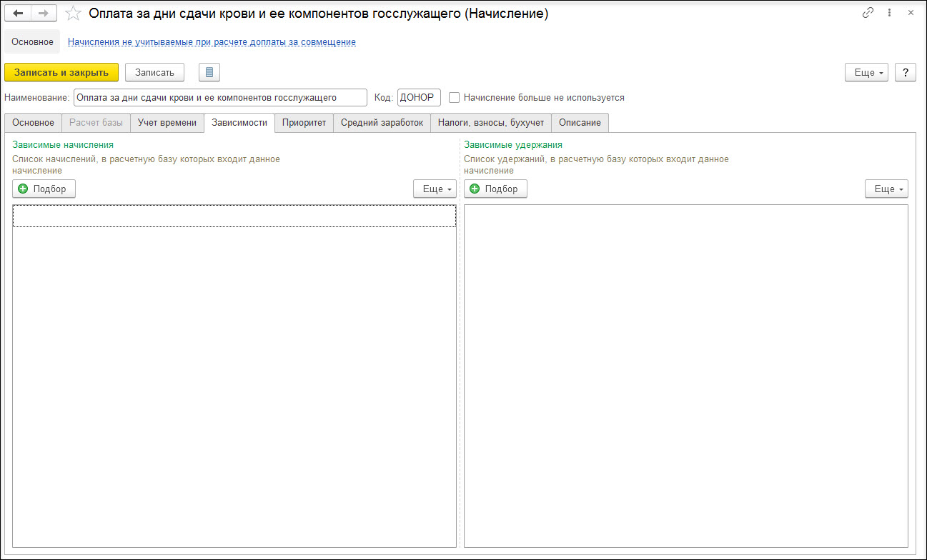Click Записать и закрыть button
This screenshot has width=927, height=560.
coord(61,72)
